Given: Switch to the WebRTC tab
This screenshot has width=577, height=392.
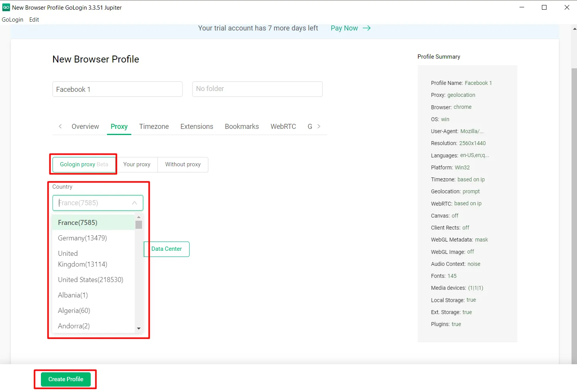Looking at the screenshot, I should pos(283,127).
